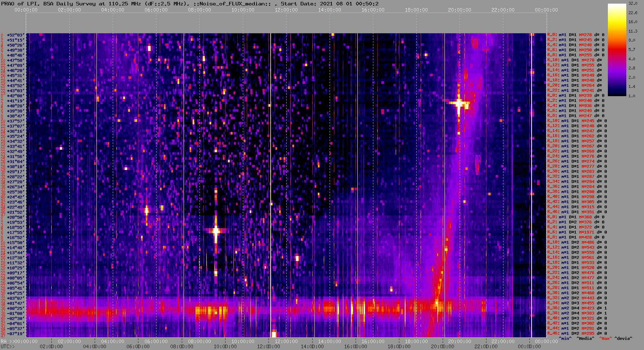644x350 pixels.
Task: Click the row reading 'R_16: m=1 D=2 M=561'
Action: pos(577,258)
